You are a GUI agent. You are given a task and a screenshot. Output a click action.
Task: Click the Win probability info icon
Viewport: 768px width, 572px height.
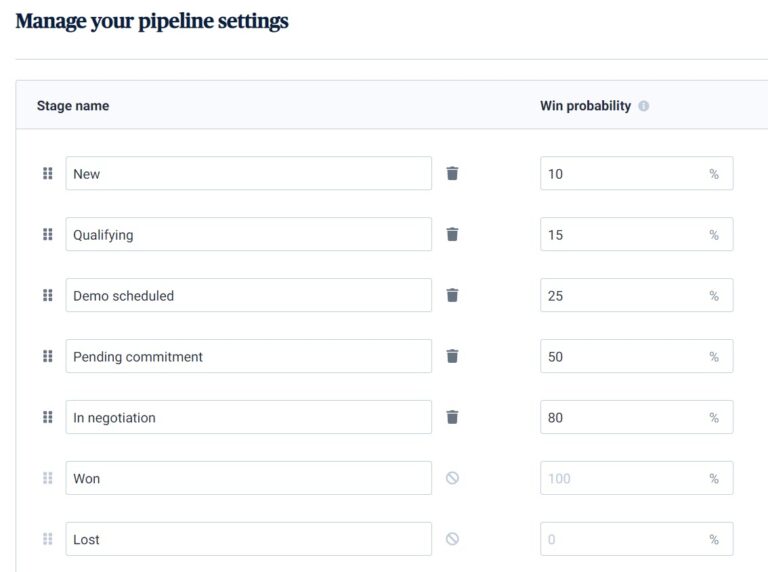(x=643, y=106)
